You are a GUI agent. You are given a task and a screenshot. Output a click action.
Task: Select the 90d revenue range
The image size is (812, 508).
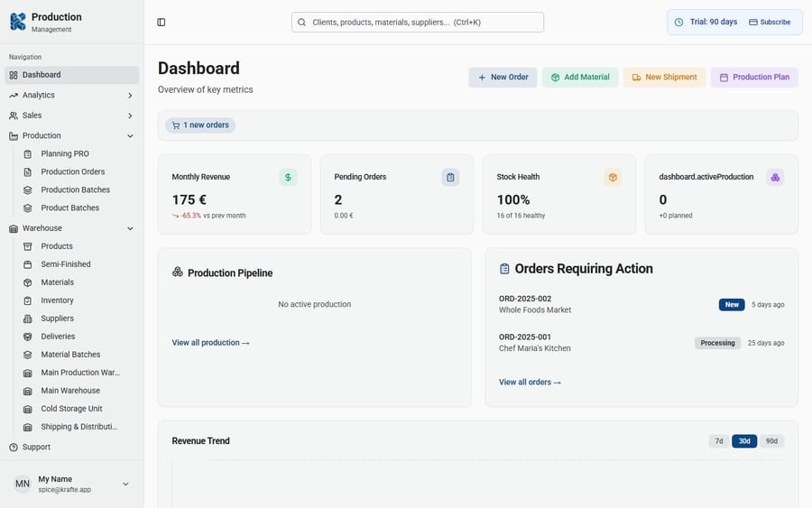pyautogui.click(x=771, y=441)
